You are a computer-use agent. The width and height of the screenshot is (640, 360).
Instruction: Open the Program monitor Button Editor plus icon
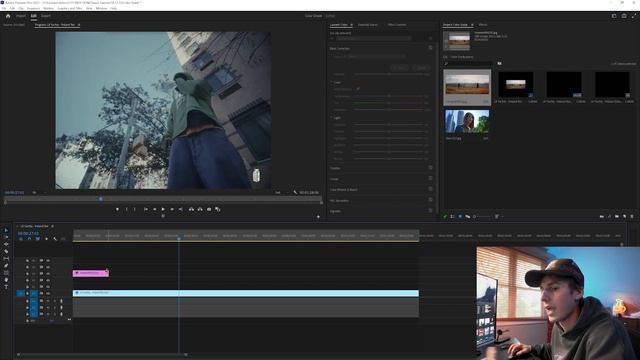point(318,217)
